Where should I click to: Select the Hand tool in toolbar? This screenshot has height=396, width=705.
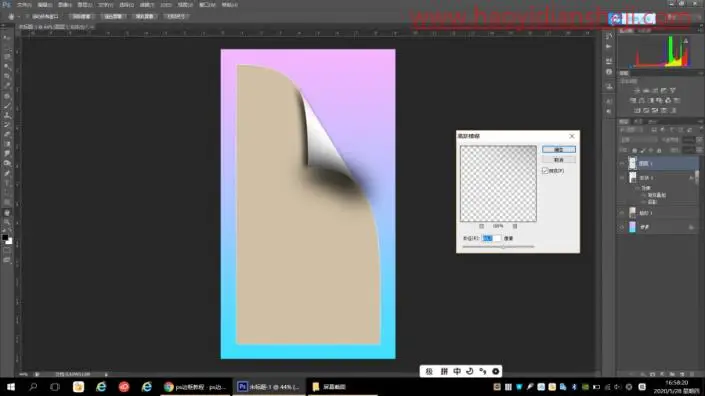(7, 213)
